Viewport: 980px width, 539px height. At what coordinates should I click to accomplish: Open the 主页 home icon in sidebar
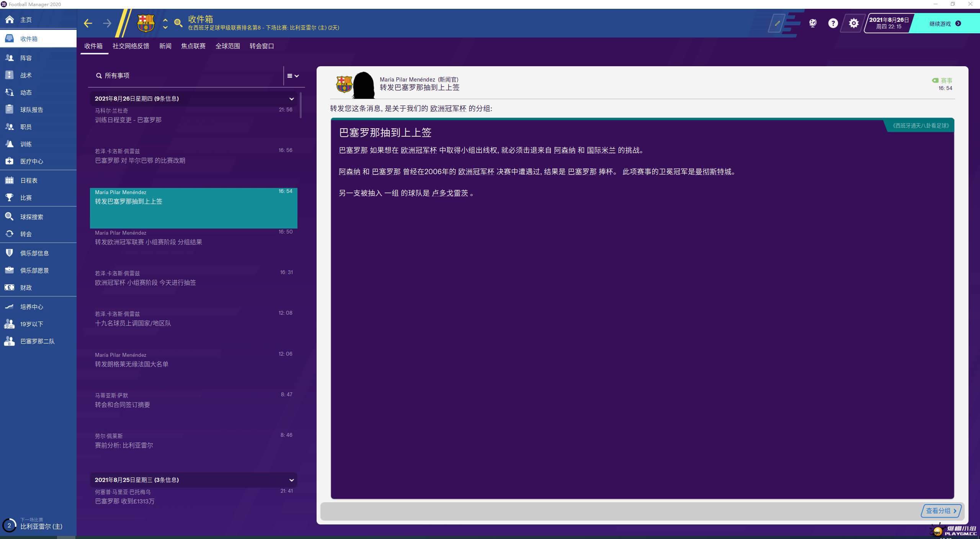click(x=10, y=20)
